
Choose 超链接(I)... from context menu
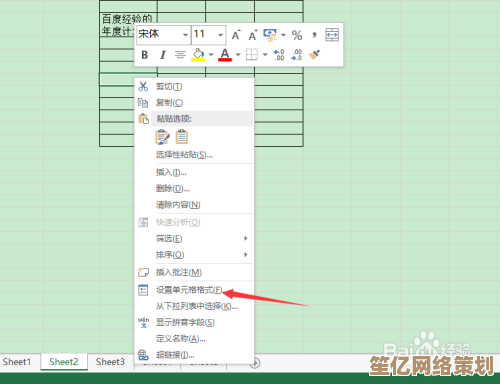click(195, 355)
